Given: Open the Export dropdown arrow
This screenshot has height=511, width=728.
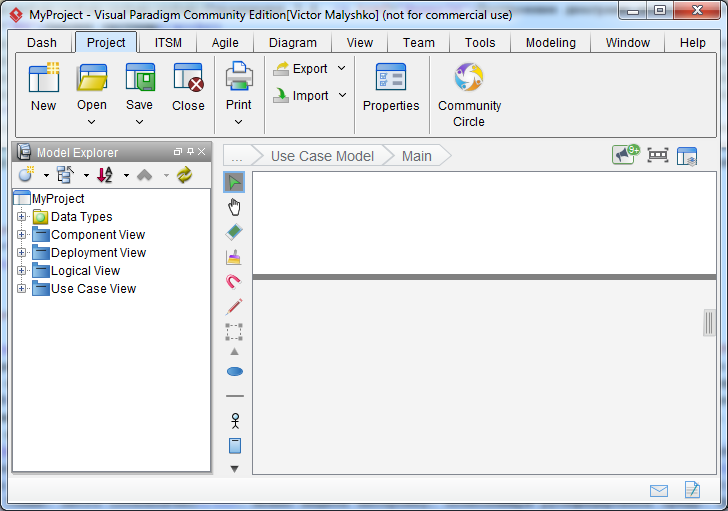Looking at the screenshot, I should tap(342, 68).
